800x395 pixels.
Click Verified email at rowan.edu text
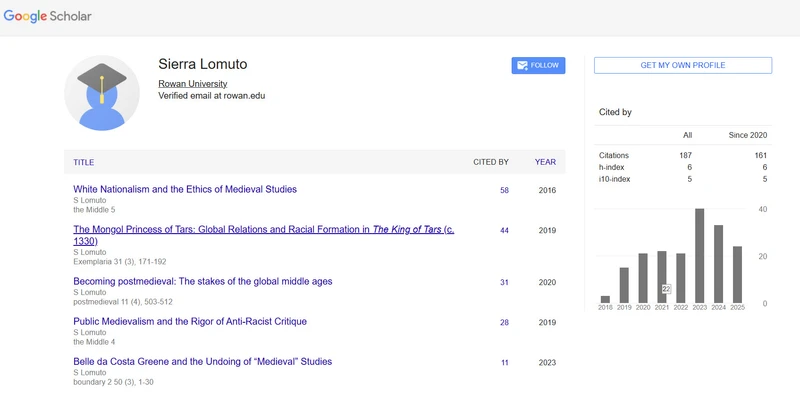212,95
